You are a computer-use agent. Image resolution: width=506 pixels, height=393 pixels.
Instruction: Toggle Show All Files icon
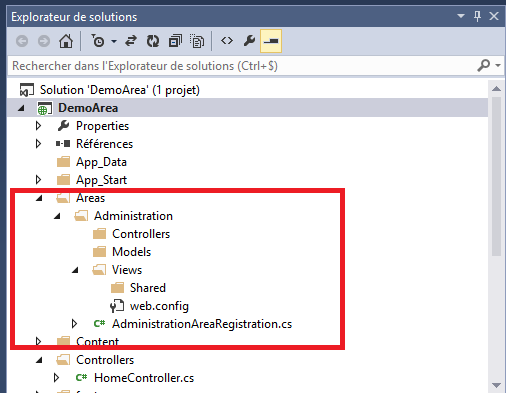click(197, 41)
